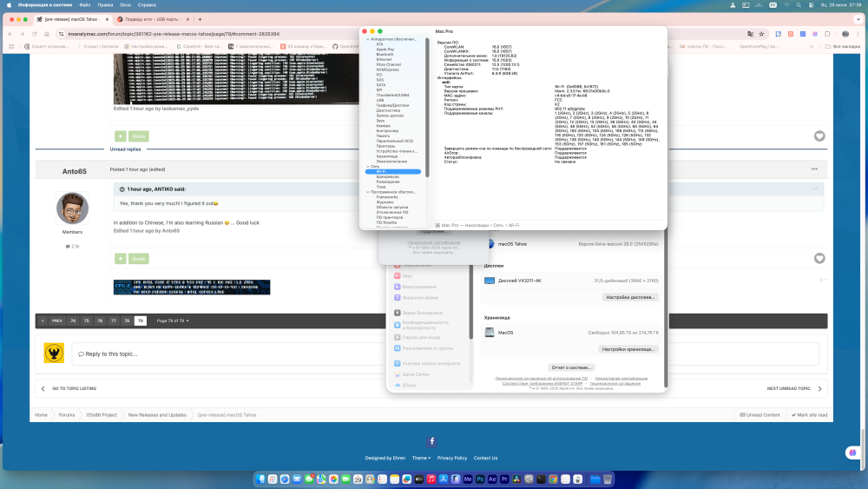Open the Окно menu in menu bar
The height and width of the screenshot is (489, 868).
click(126, 5)
